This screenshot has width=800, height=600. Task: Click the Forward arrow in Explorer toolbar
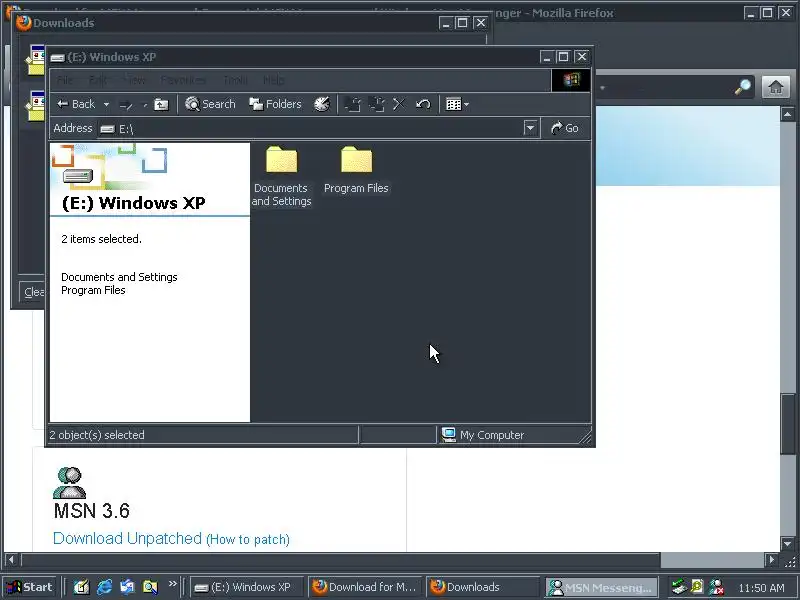click(x=126, y=105)
